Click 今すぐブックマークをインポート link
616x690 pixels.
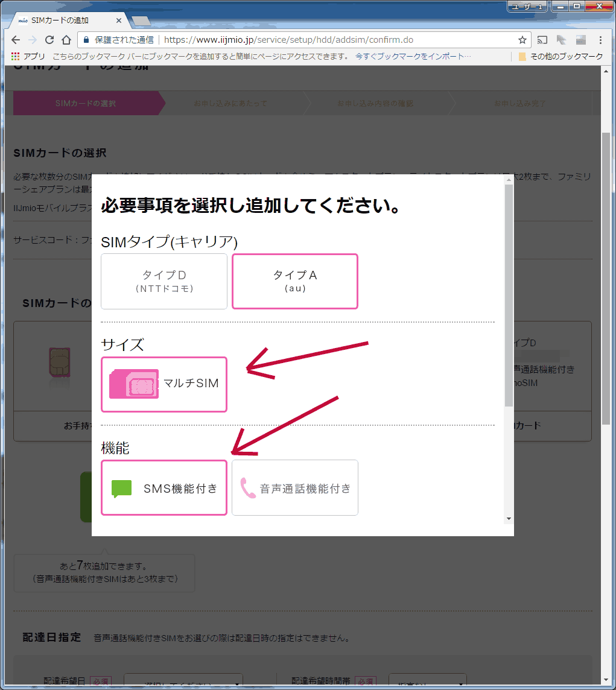pyautogui.click(x=413, y=56)
